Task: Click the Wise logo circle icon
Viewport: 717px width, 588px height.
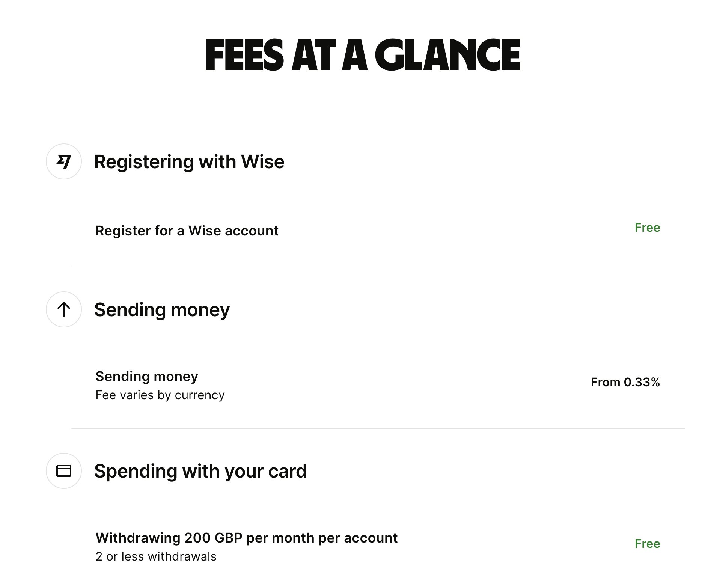Action: tap(64, 161)
